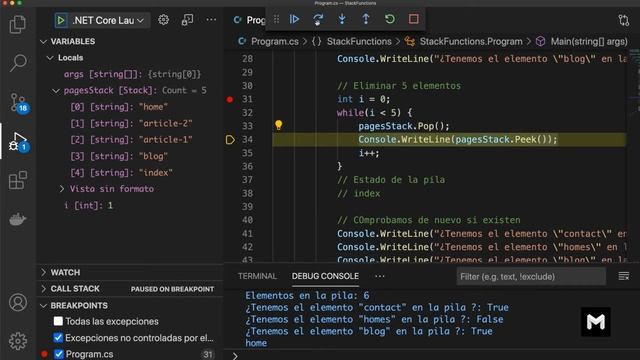The width and height of the screenshot is (640, 360).
Task: Select the [1] "article-2" stack item
Action: coord(131,123)
